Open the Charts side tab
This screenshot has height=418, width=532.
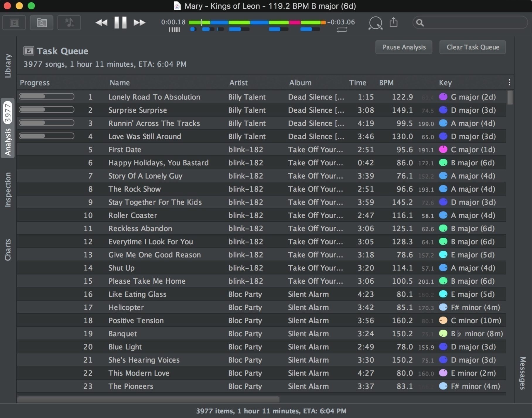(8, 250)
